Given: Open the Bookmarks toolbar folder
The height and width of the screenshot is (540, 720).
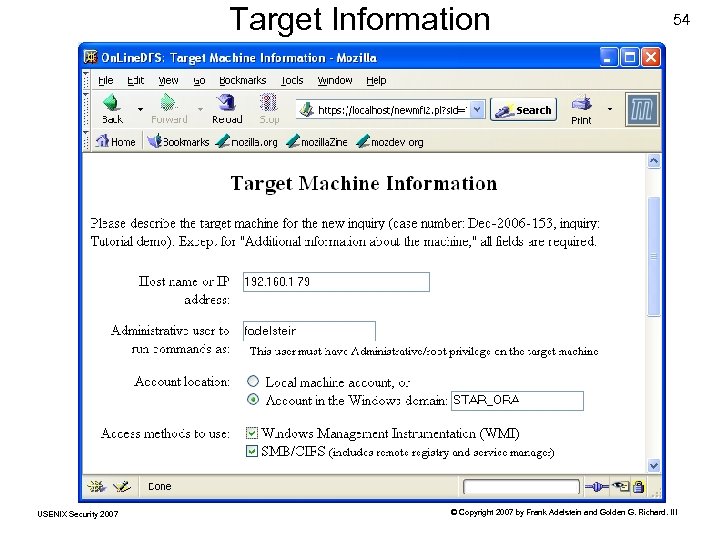Looking at the screenshot, I should (x=178, y=141).
